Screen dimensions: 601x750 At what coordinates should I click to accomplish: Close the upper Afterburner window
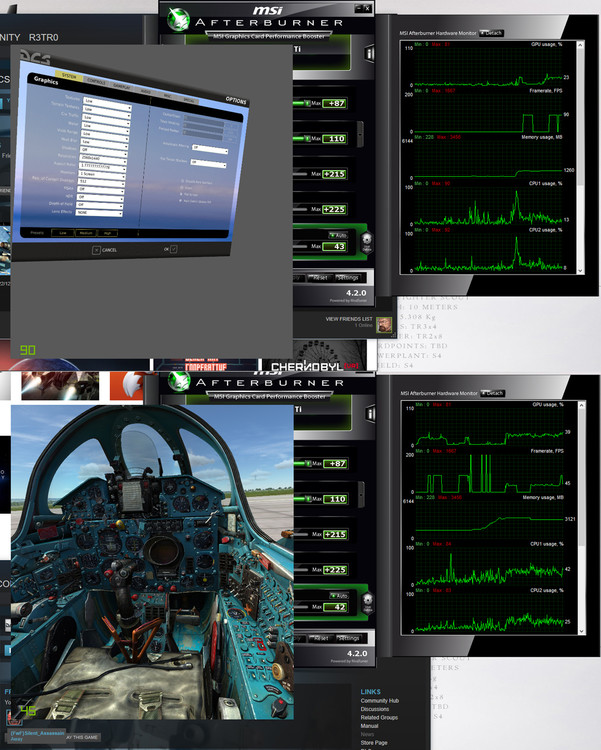tap(367, 8)
